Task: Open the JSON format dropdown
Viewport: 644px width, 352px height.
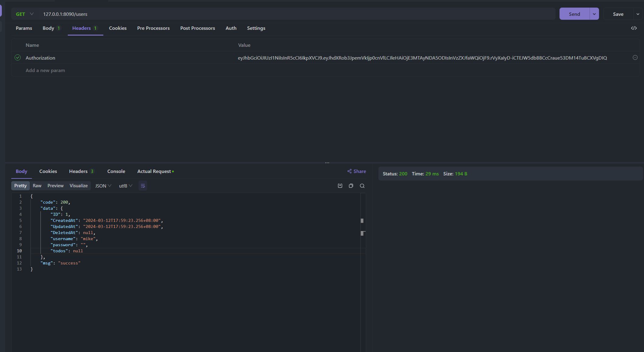Action: pos(103,186)
